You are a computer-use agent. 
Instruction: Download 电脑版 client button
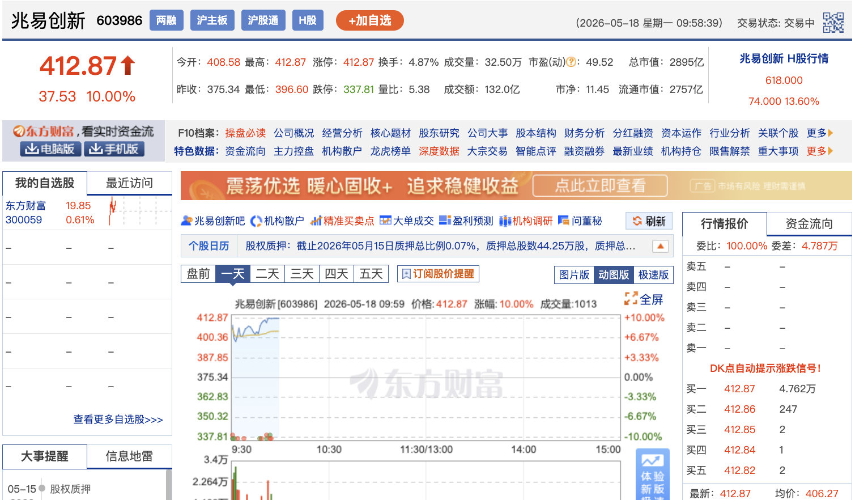click(x=50, y=149)
